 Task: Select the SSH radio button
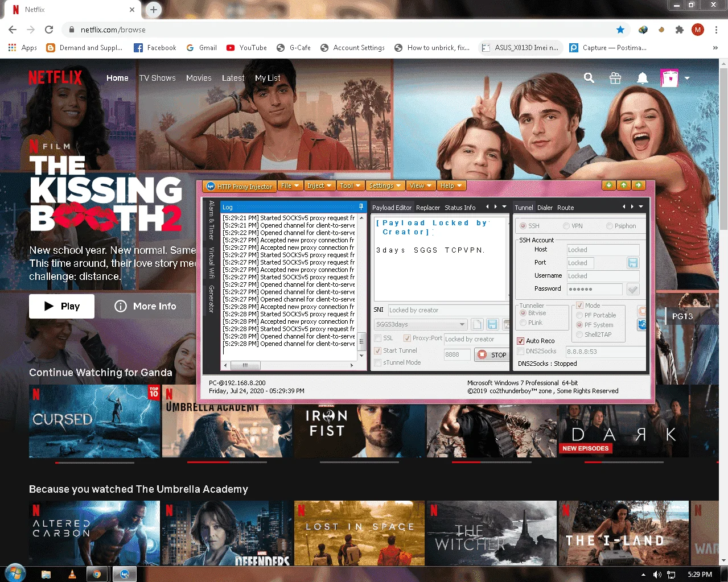point(523,226)
